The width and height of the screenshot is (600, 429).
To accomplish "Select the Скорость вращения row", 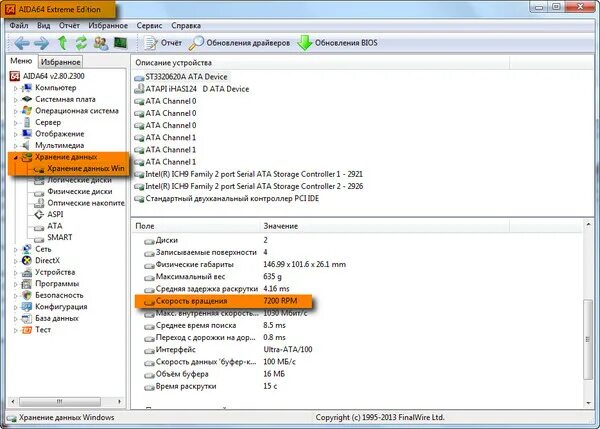I will 223,301.
